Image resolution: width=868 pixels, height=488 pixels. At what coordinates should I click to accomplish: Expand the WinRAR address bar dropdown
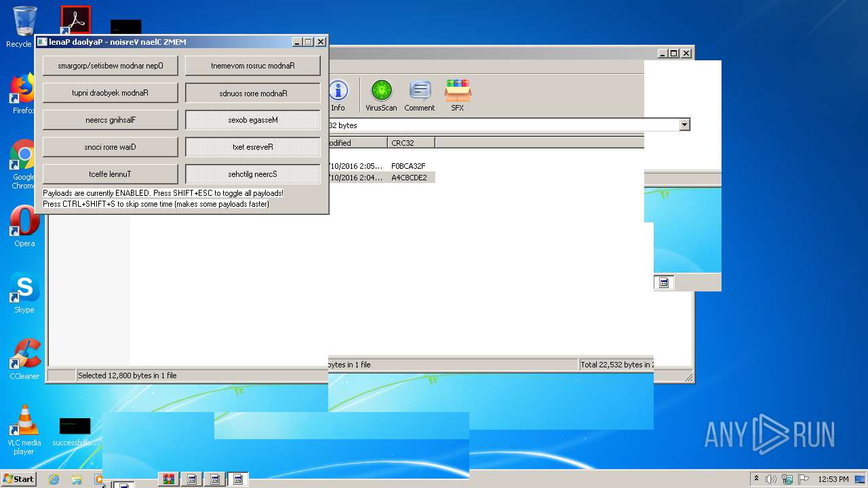click(684, 125)
